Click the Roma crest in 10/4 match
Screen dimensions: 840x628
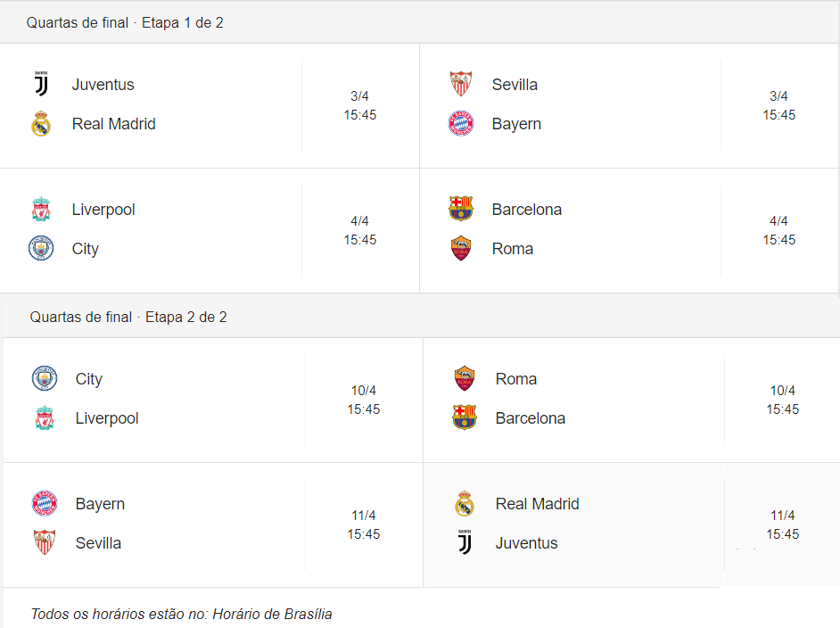465,379
